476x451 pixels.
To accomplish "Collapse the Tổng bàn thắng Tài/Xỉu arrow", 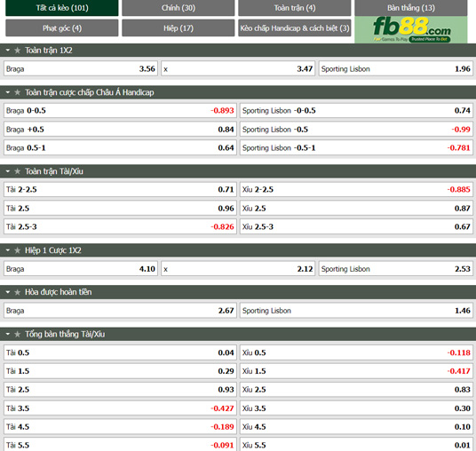I will click(x=8, y=334).
